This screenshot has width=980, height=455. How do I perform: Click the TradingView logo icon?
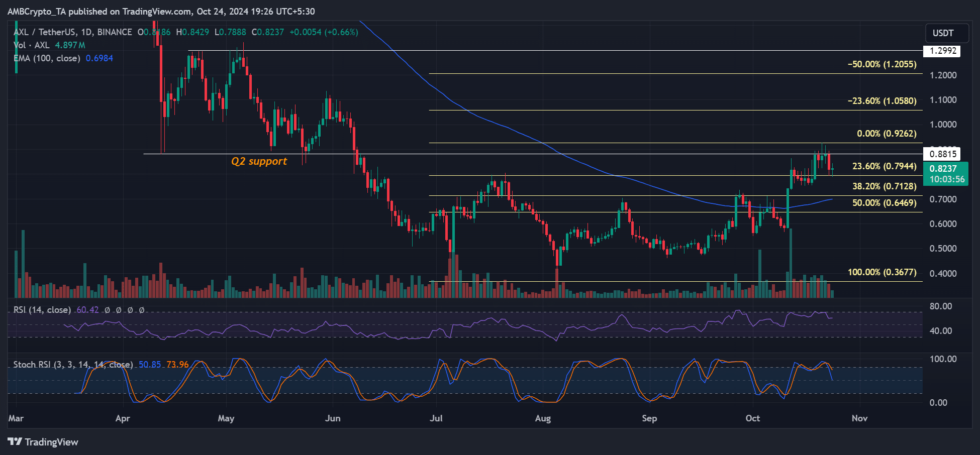[x=15, y=442]
